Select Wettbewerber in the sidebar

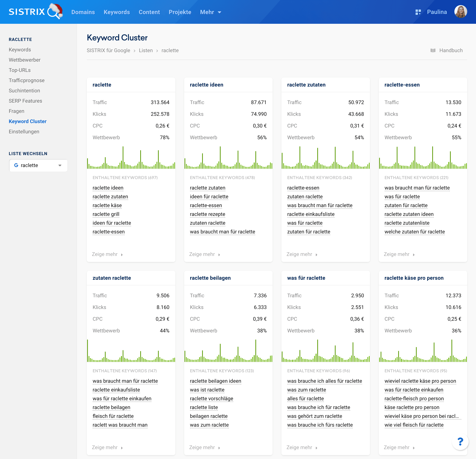tap(25, 60)
